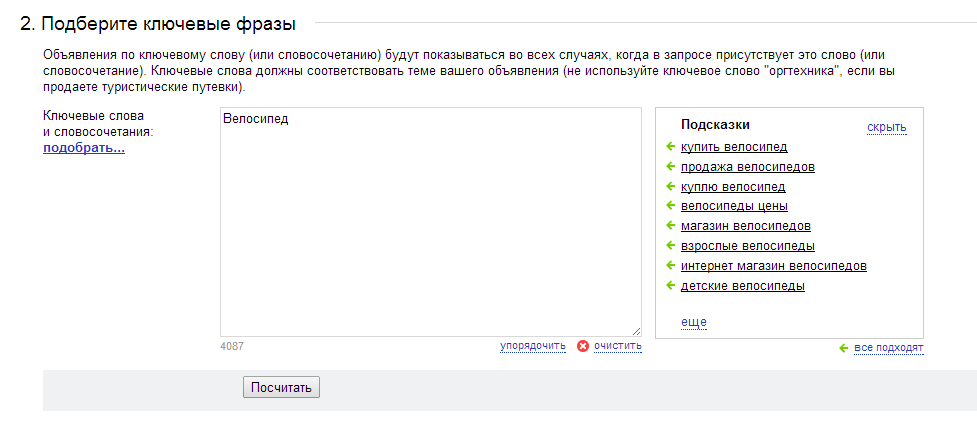Add 'куплю велосипед' using its green arrow
The image size is (977, 427).
tap(670, 186)
